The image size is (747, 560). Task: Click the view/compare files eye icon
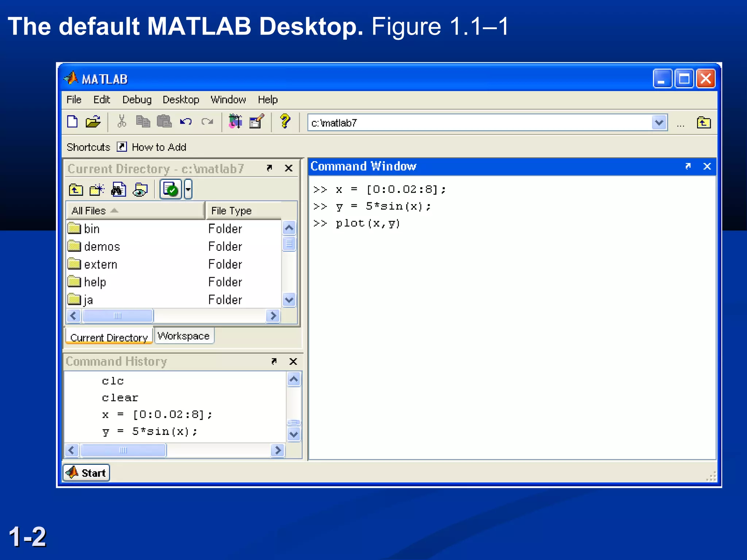[140, 190]
